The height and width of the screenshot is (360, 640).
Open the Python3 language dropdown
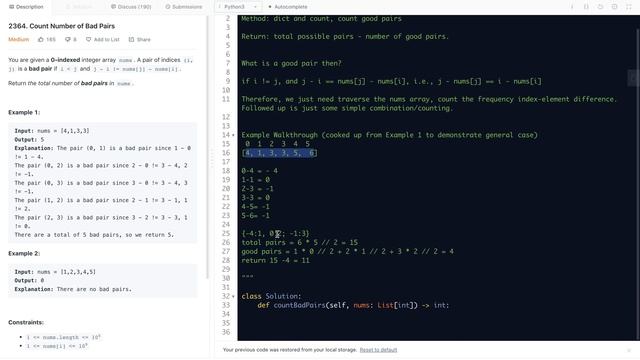(238, 7)
